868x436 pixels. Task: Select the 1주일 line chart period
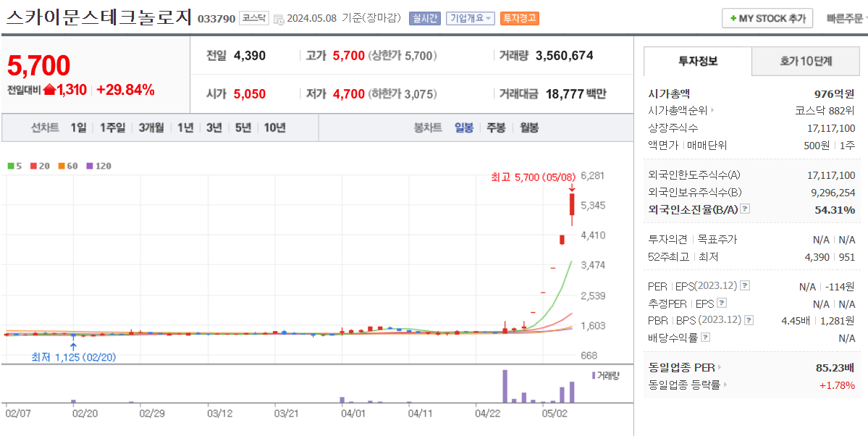113,128
